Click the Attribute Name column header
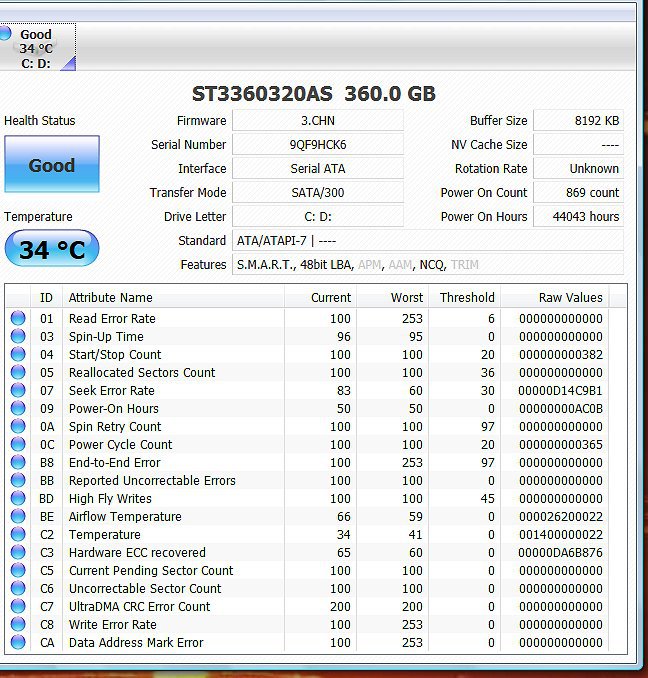 coord(173,297)
